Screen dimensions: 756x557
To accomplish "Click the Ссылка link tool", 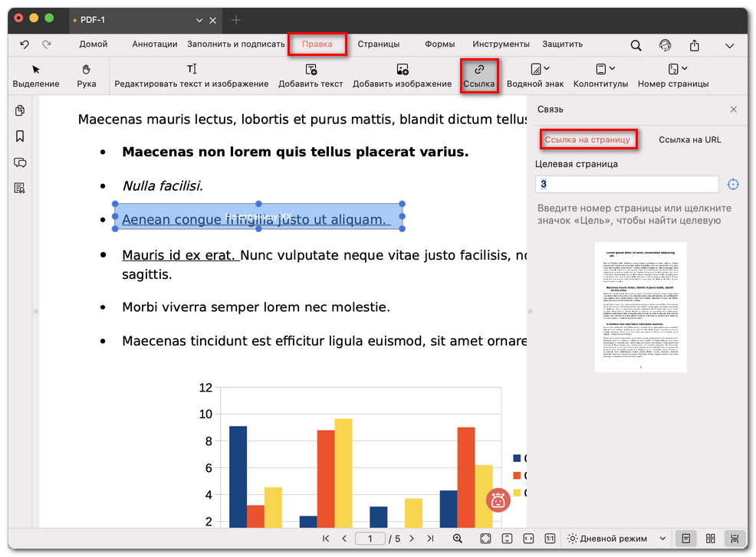I will click(479, 76).
